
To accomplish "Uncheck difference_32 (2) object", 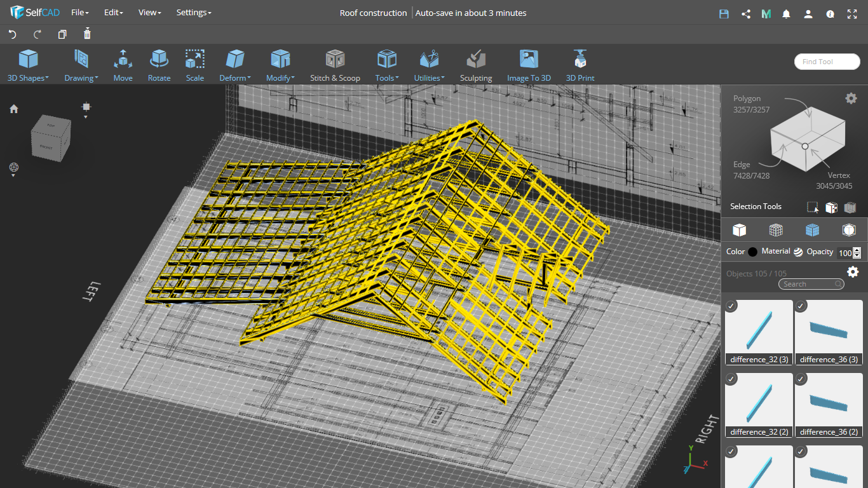I will click(x=731, y=379).
